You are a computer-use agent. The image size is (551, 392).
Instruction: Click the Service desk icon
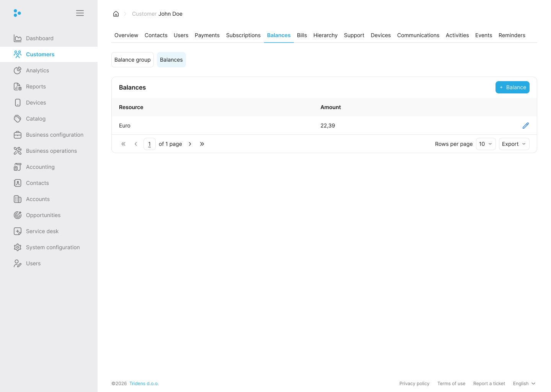click(x=18, y=231)
